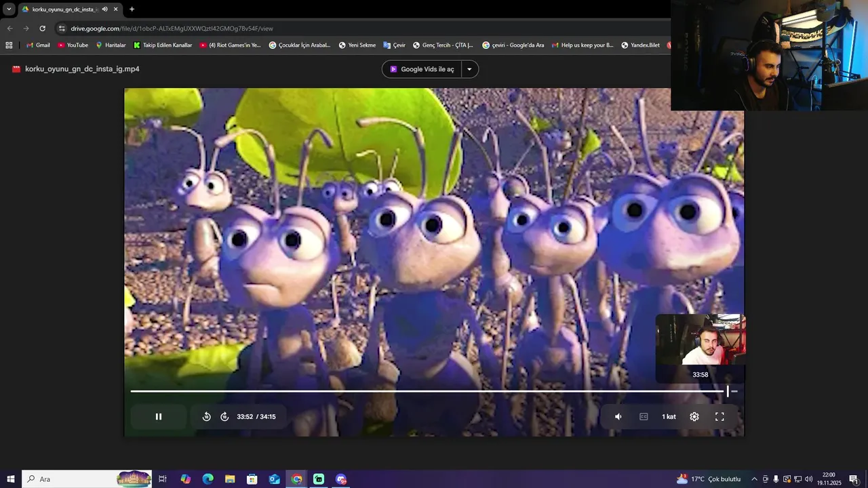868x488 pixels.
Task: Open File Explorer from taskbar
Action: 230,479
